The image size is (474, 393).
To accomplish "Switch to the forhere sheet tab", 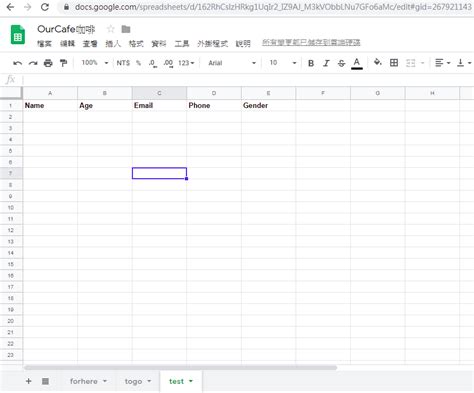I will pyautogui.click(x=84, y=381).
